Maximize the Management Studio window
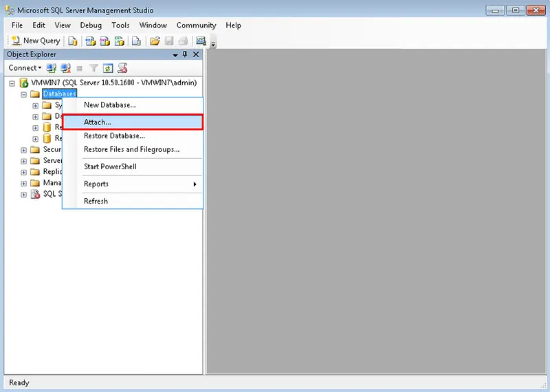The width and height of the screenshot is (550, 392). tap(515, 10)
